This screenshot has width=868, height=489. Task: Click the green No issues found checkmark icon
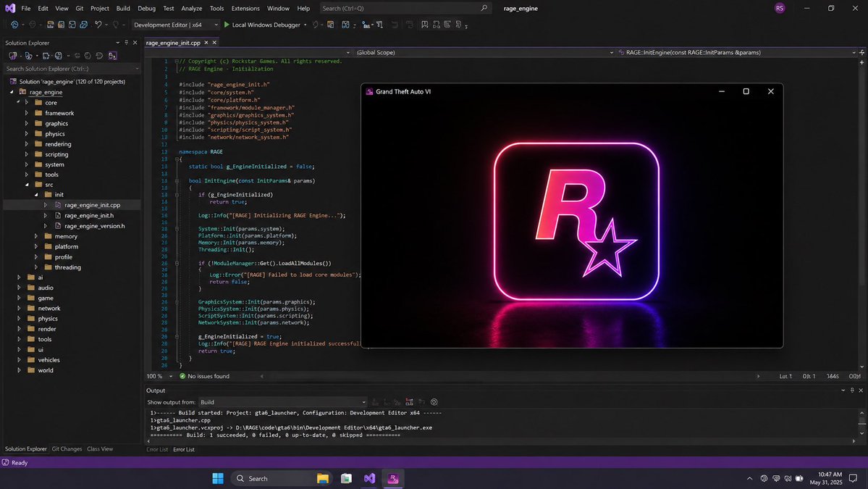(182, 376)
